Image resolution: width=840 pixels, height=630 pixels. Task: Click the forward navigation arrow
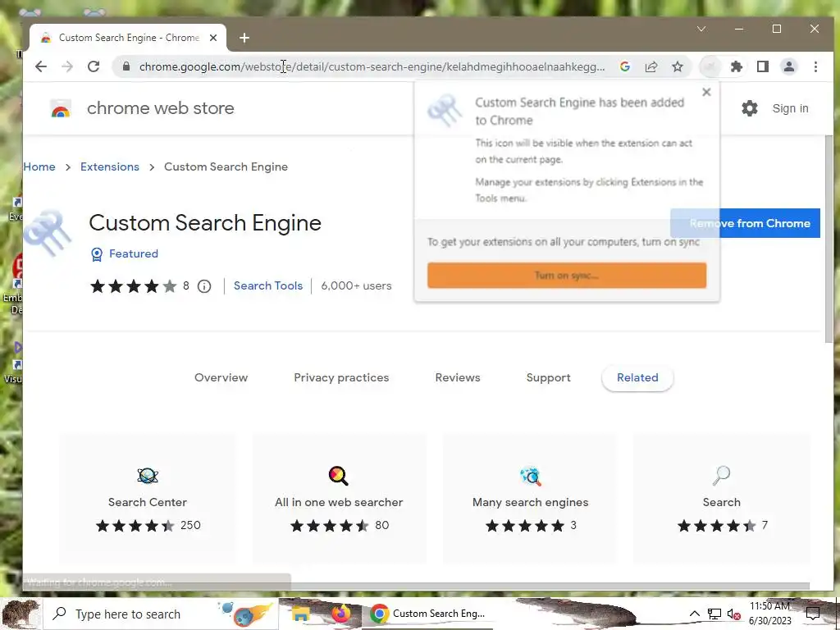click(67, 66)
